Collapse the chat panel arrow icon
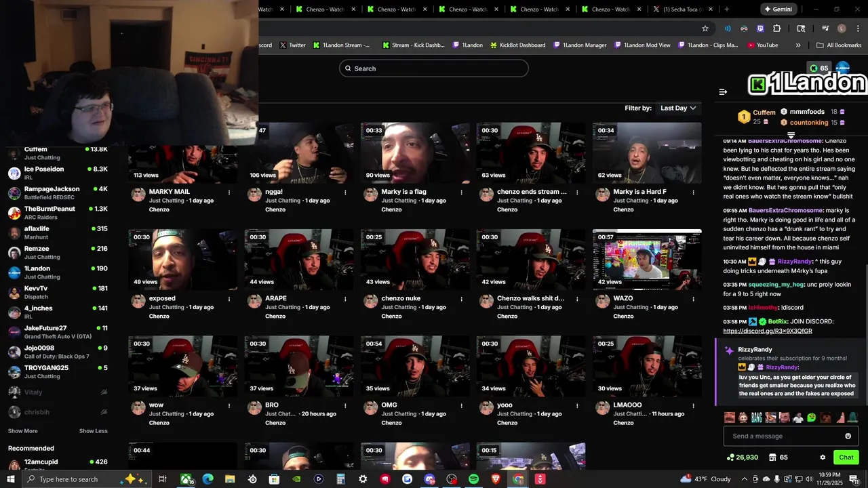Image resolution: width=868 pixels, height=488 pixels. tap(723, 91)
